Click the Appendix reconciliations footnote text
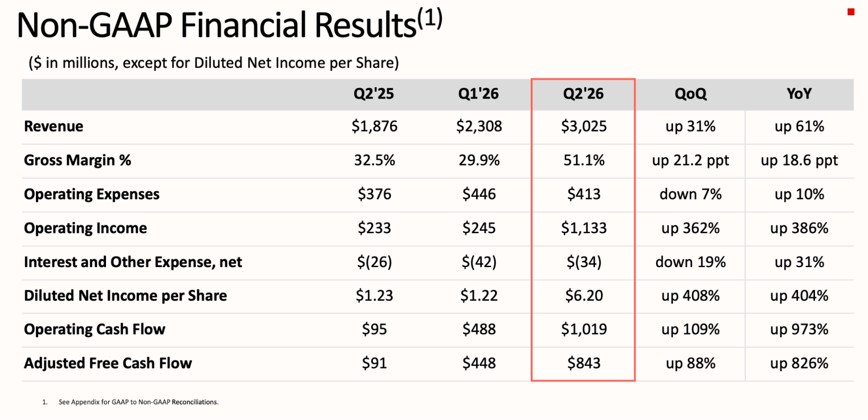 [x=138, y=402]
